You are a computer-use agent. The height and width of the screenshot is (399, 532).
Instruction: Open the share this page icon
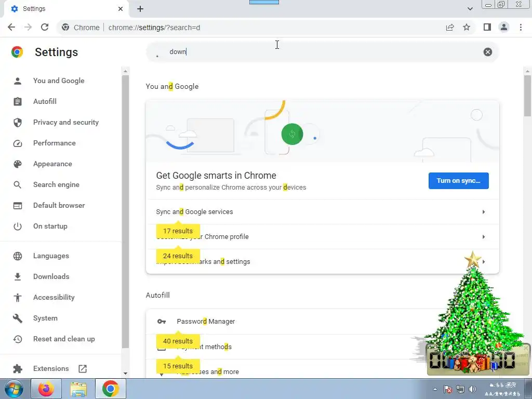[450, 27]
